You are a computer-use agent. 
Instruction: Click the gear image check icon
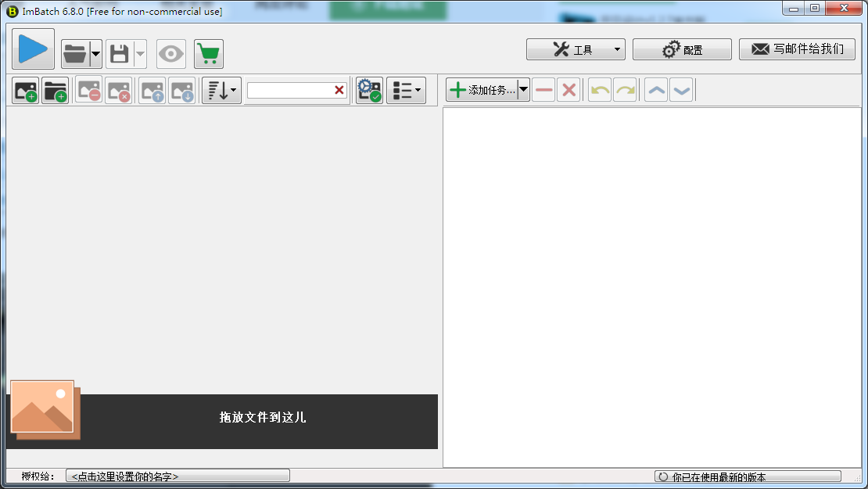click(x=369, y=91)
